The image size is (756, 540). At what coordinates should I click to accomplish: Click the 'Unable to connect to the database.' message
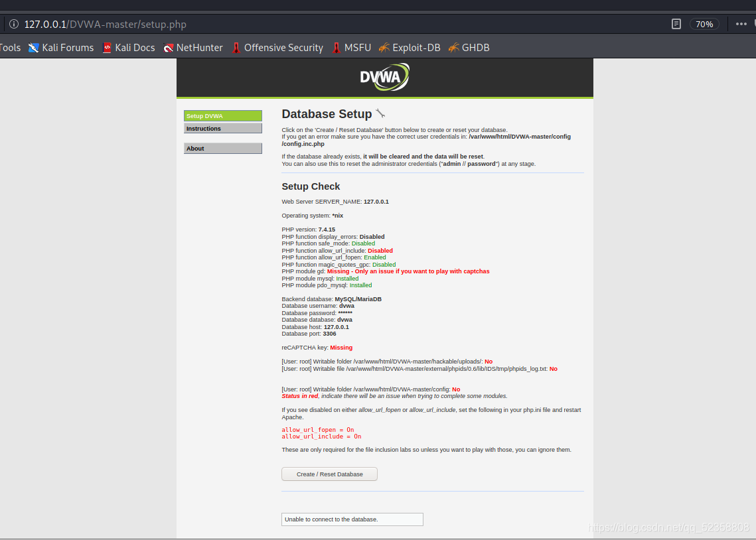tap(352, 519)
